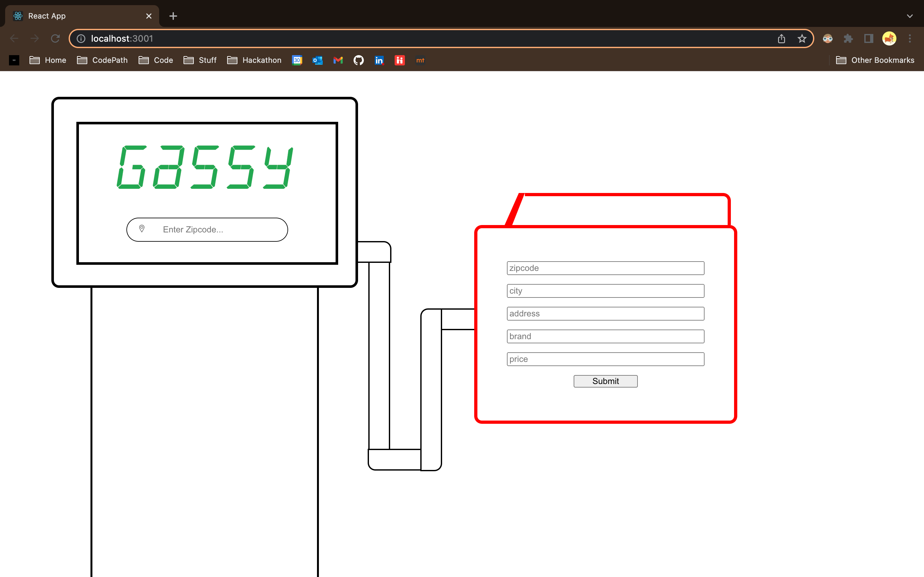This screenshot has width=924, height=577.
Task: Open the Extensions puzzle icon
Action: pyautogui.click(x=848, y=38)
